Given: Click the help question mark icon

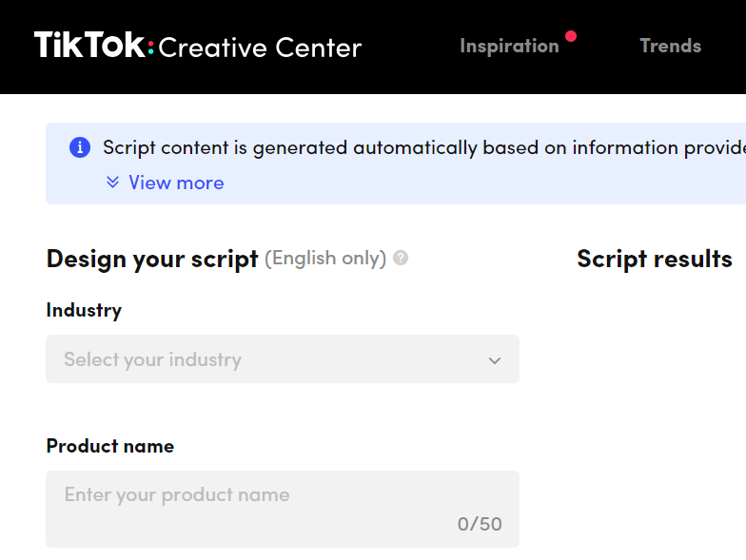Looking at the screenshot, I should (x=401, y=259).
